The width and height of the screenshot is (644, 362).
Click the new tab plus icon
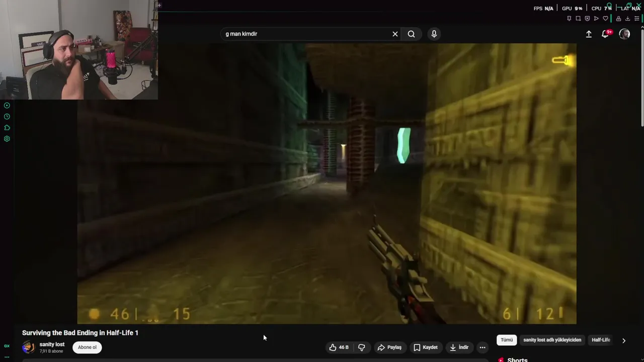[159, 6]
